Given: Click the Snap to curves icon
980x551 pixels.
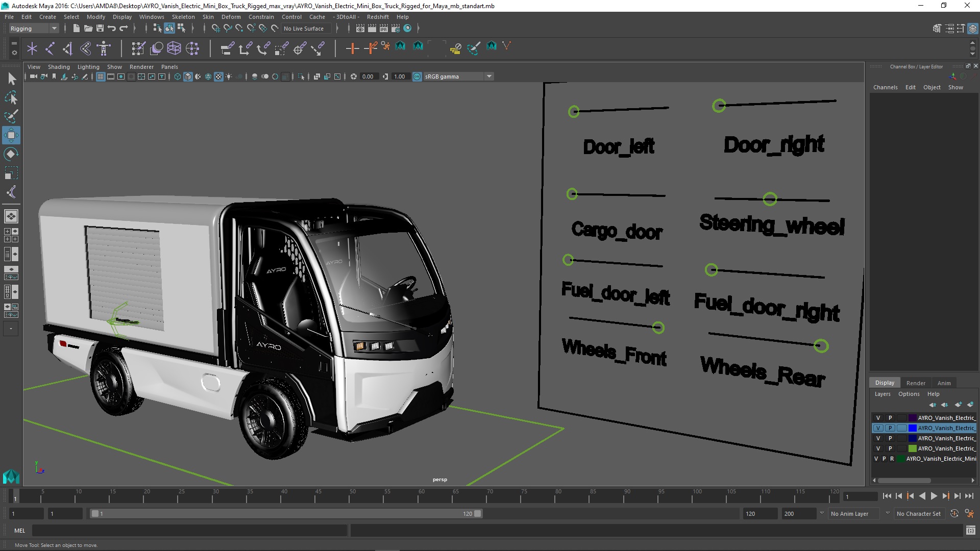Looking at the screenshot, I should 227,29.
